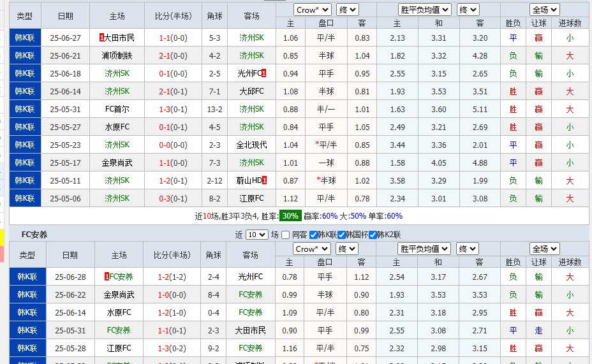592x364 pixels.
Task: Click the red card badge beside 蔚山HD
Action: [x=264, y=180]
